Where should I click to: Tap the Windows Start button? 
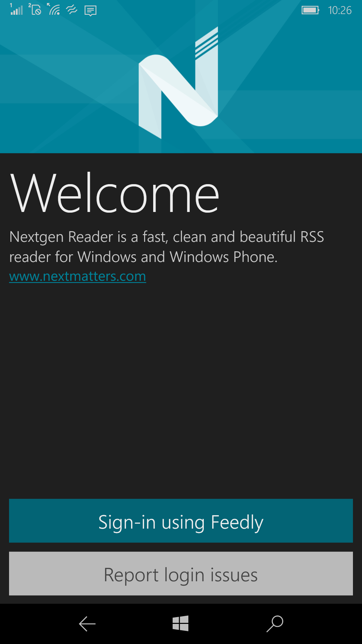click(181, 624)
